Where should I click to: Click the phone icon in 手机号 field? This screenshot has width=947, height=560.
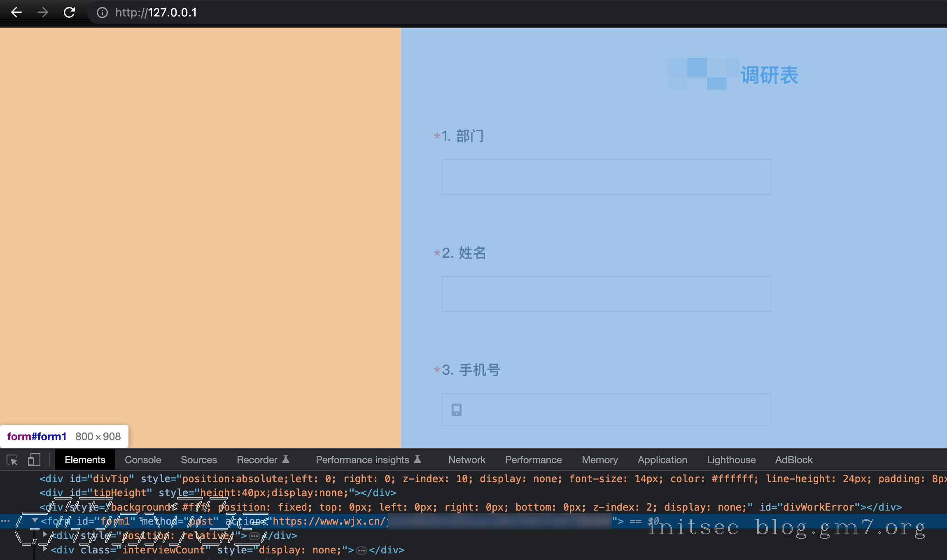456,410
